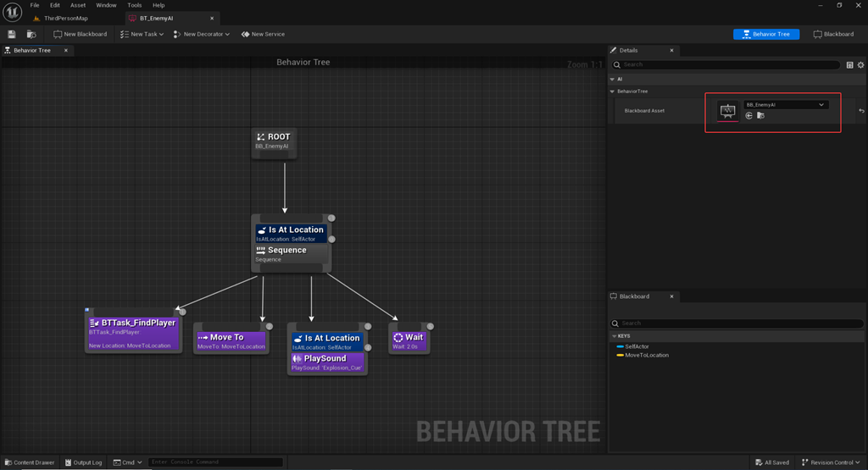Image resolution: width=868 pixels, height=470 pixels.
Task: Close the Behavior Tree panel tab
Action: pos(66,50)
